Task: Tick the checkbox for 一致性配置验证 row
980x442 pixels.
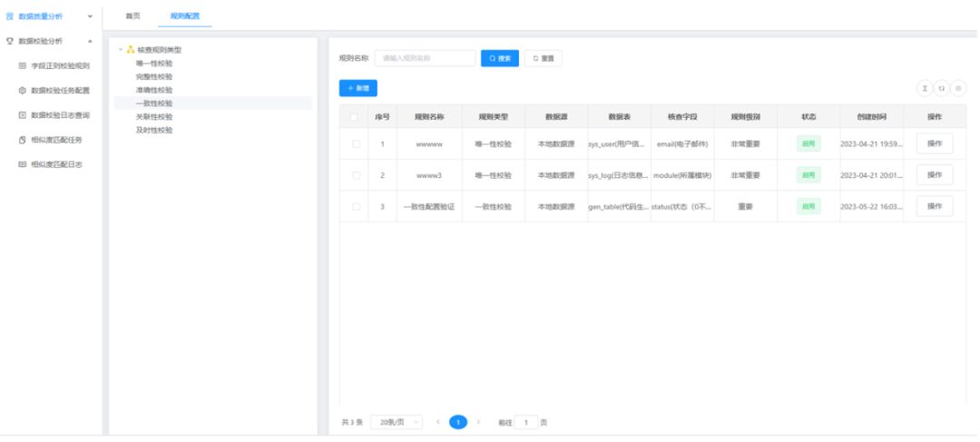Action: coord(357,206)
